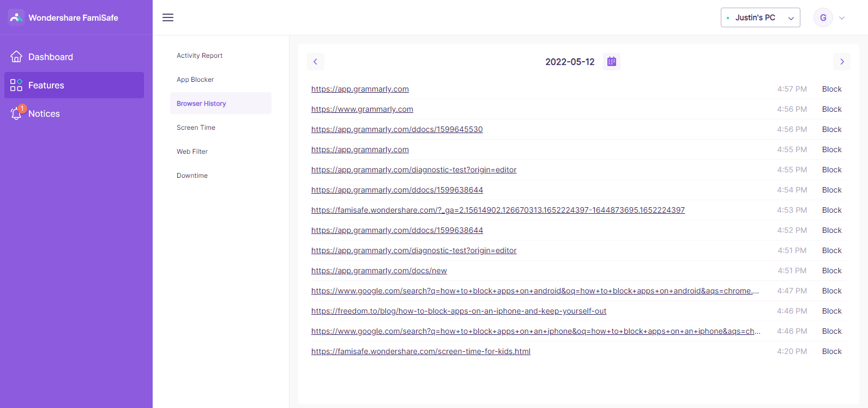868x408 pixels.
Task: Open the Activity Report section
Action: (x=200, y=56)
